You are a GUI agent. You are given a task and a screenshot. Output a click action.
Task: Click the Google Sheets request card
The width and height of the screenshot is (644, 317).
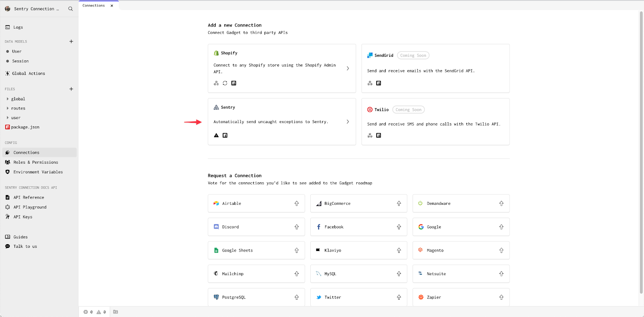pos(256,250)
